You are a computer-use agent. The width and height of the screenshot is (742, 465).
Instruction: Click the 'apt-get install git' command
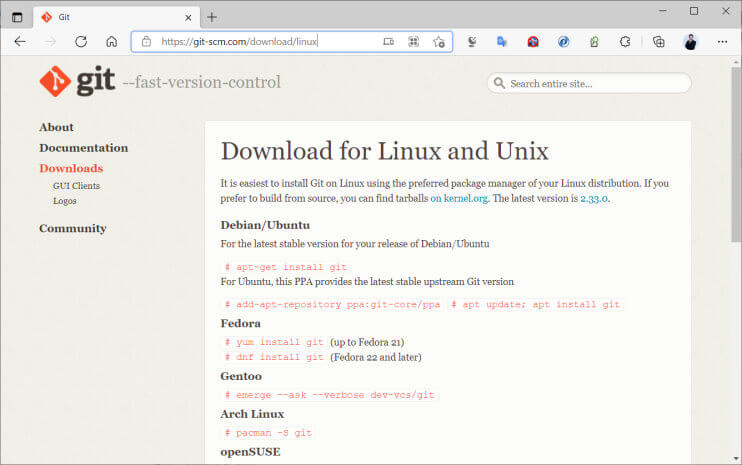click(x=286, y=267)
